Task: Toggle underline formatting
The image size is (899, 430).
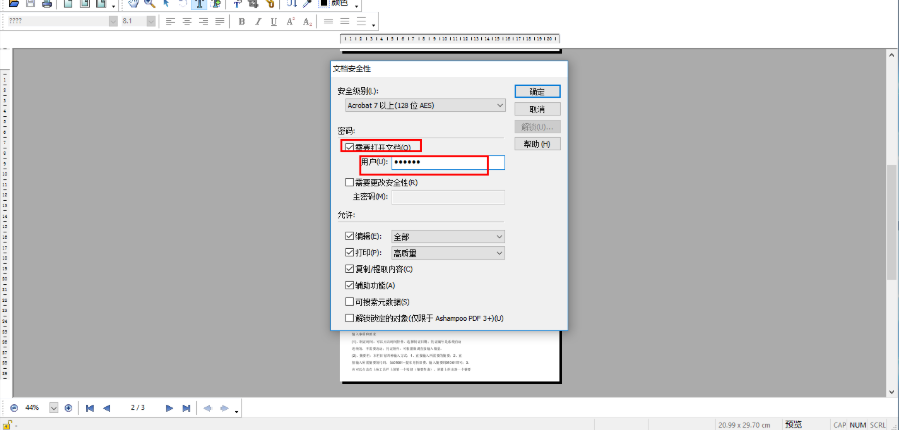Action: pyautogui.click(x=274, y=22)
